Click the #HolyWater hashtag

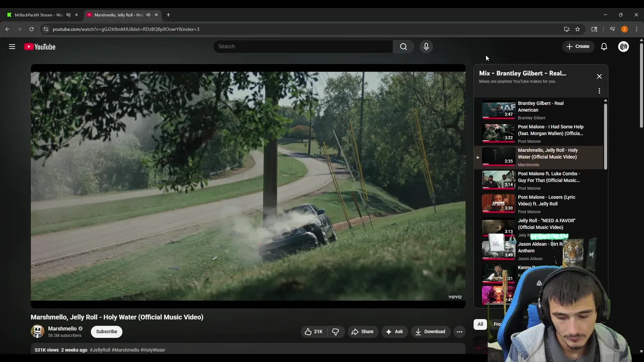[153, 350]
